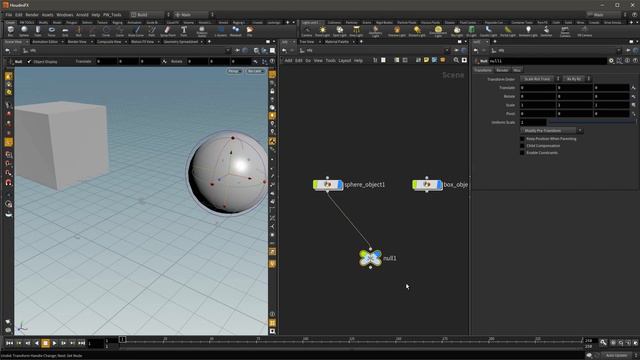Click the Box shelf tool
Viewport: 640px width, 360px height.
(11, 31)
